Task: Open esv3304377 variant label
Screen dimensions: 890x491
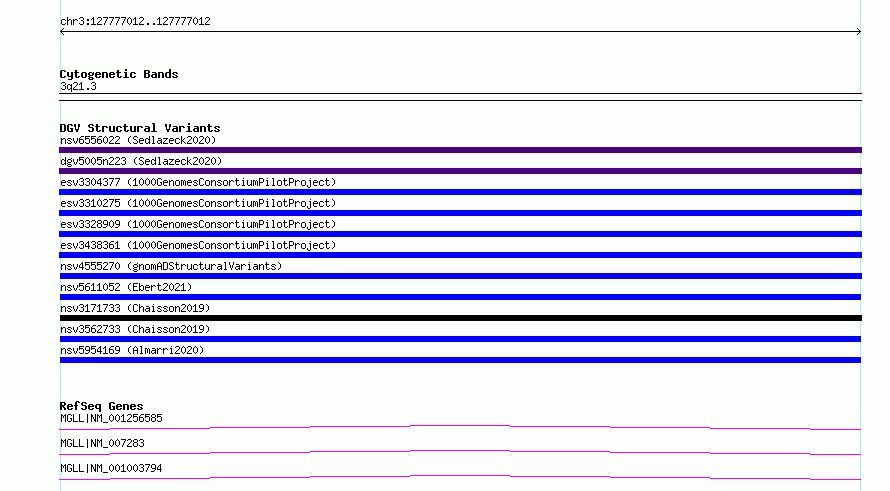Action: pyautogui.click(x=198, y=182)
